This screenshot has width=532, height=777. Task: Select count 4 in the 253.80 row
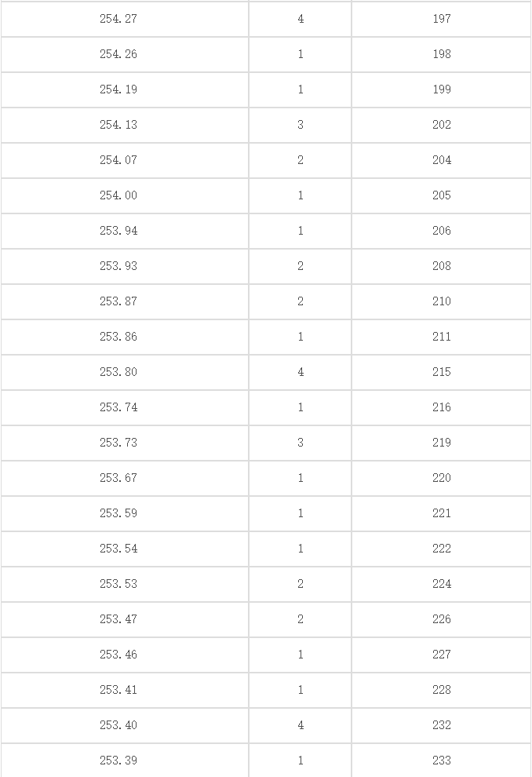[301, 372]
